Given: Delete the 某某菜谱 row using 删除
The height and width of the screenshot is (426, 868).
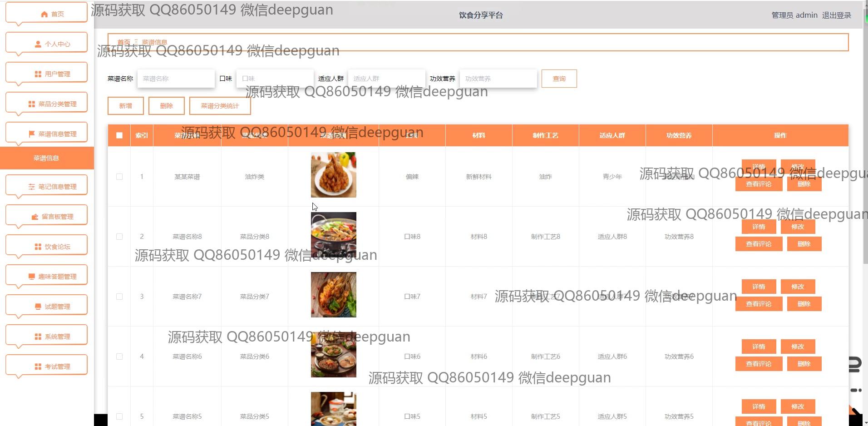Looking at the screenshot, I should (804, 184).
